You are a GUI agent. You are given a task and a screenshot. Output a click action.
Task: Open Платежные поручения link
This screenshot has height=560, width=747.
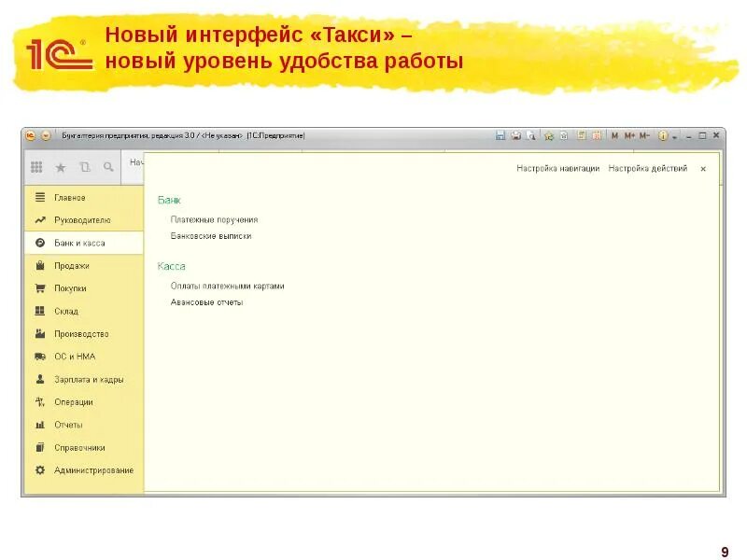pos(215,219)
